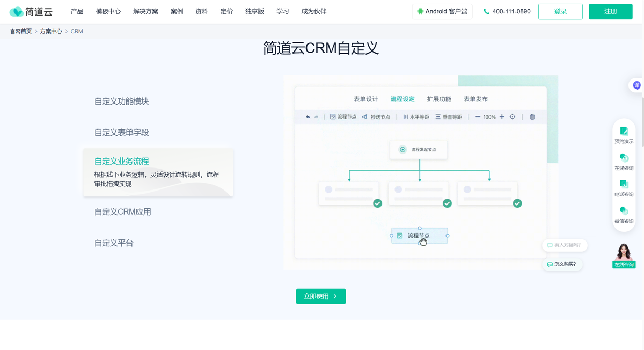Click the 400-111-0890 phone number

(x=511, y=11)
